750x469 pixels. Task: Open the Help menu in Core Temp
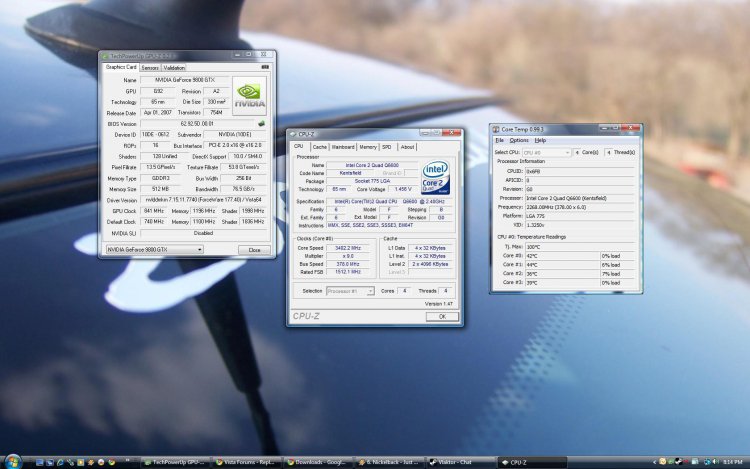(x=540, y=141)
